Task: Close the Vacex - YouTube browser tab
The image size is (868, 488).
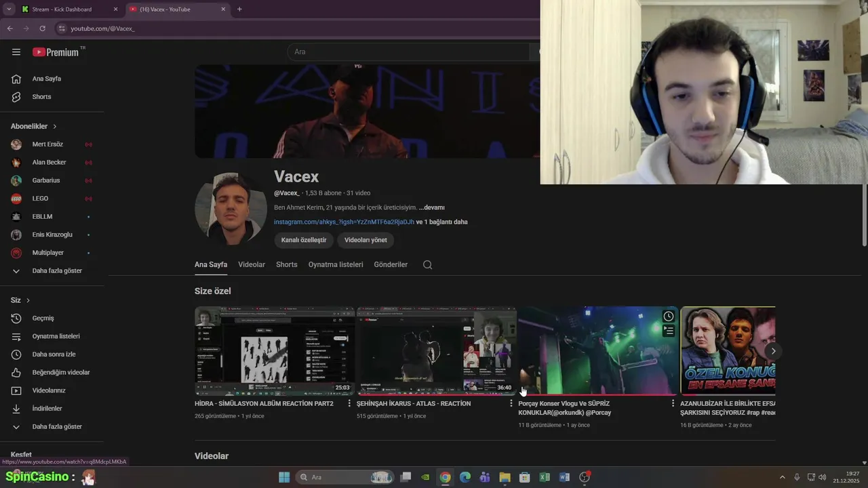Action: [223, 9]
